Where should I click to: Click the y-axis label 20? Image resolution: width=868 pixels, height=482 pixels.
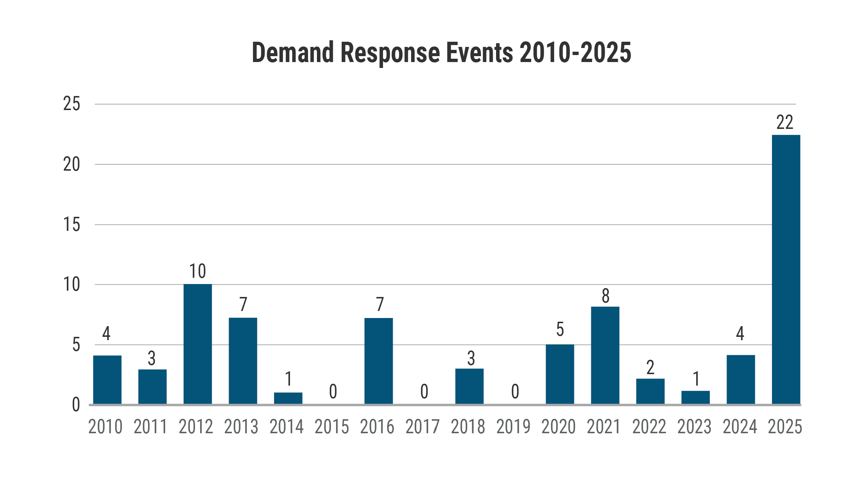click(72, 164)
